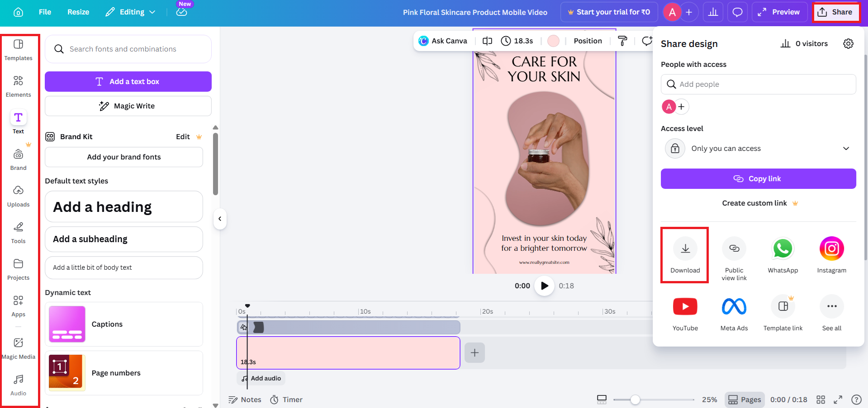
Task: Select Public view link option
Action: (x=734, y=258)
